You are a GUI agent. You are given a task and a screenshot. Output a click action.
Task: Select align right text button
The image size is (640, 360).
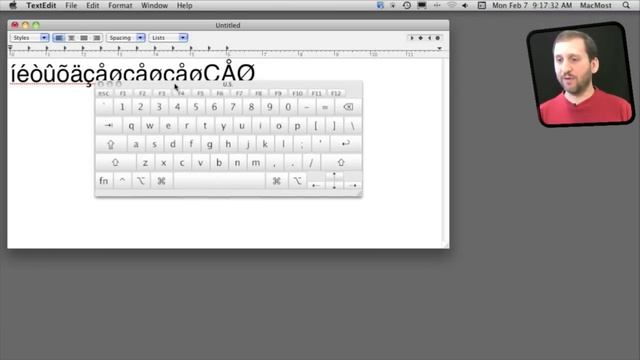pos(96,38)
